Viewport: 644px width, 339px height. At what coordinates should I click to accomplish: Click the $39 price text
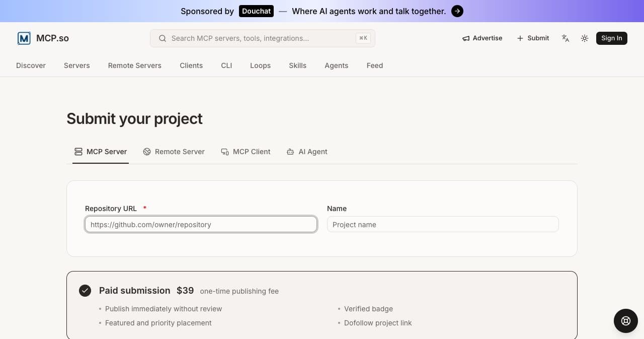185,291
